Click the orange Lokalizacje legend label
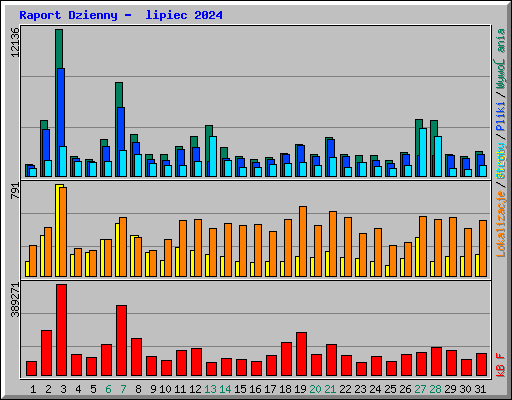This screenshot has height=400, width=512. pos(500,224)
